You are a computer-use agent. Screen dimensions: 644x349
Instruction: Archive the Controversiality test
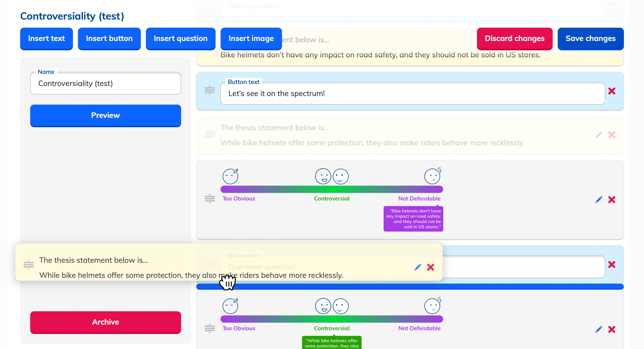(x=105, y=322)
